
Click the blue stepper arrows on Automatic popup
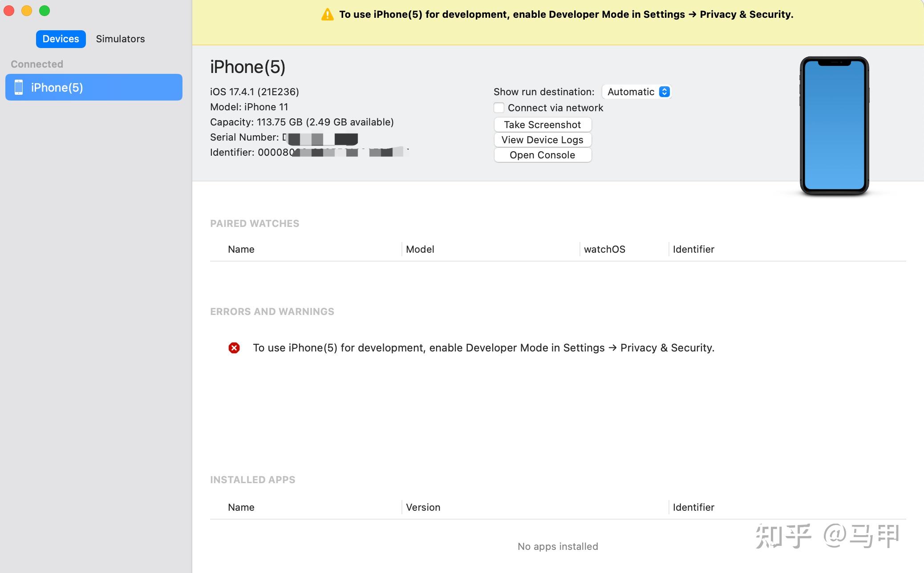(664, 92)
